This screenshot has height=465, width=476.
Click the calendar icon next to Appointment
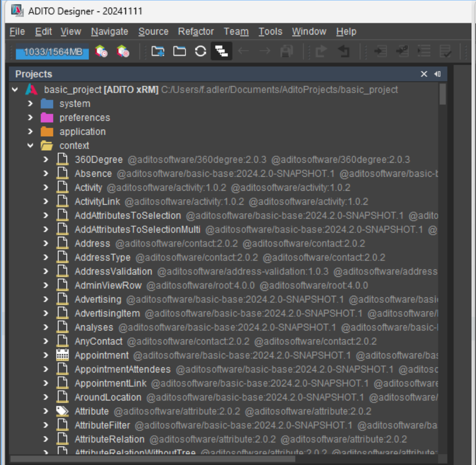(x=62, y=355)
